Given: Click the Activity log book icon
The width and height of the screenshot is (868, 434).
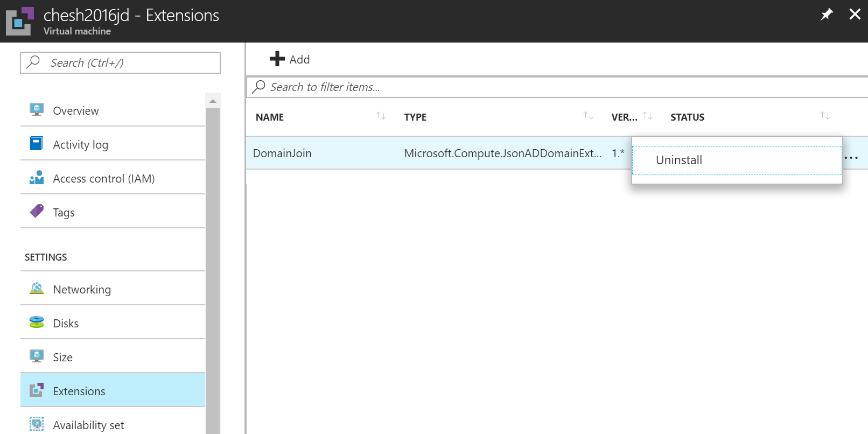Looking at the screenshot, I should coord(37,144).
